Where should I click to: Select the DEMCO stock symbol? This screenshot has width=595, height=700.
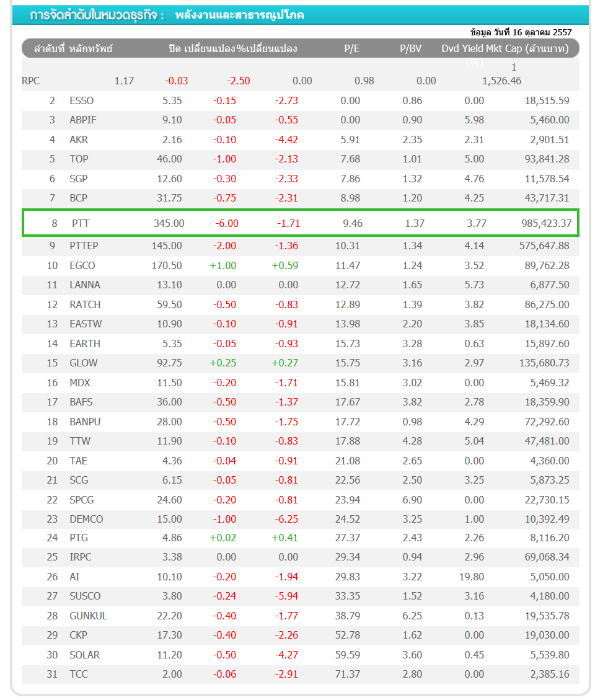point(86,519)
